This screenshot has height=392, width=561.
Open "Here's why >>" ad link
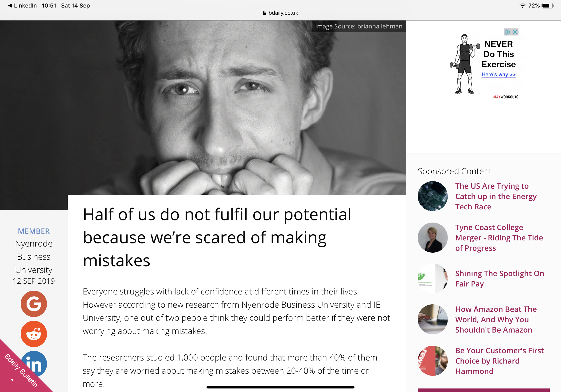pyautogui.click(x=499, y=74)
